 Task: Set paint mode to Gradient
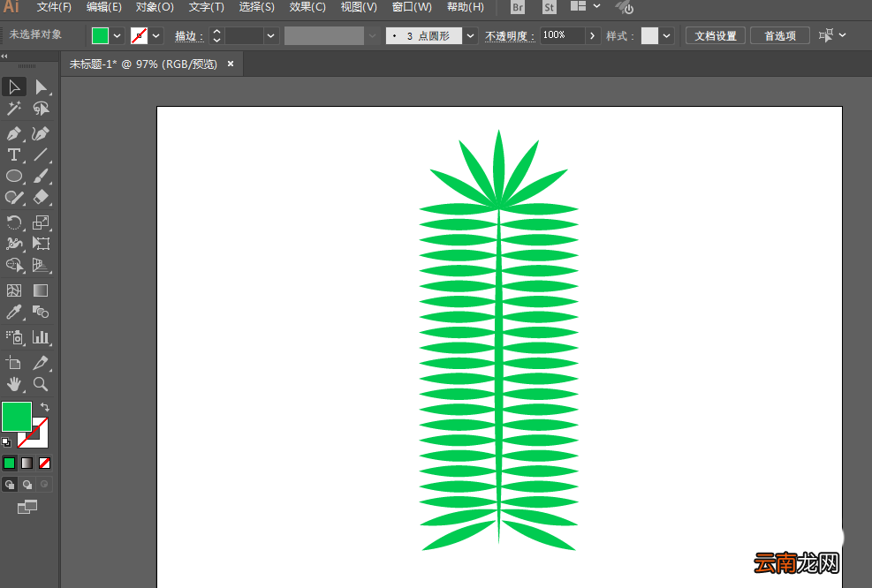pos(27,463)
